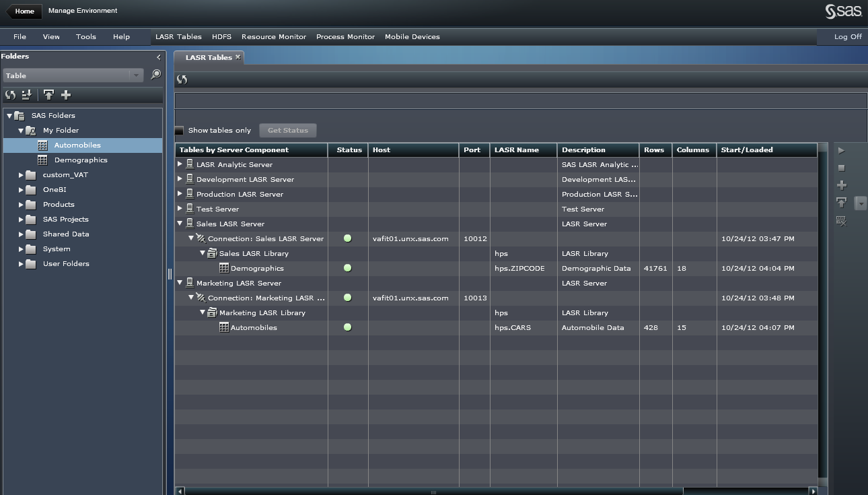The width and height of the screenshot is (868, 495).
Task: Click the plus icon on right side toolbar
Action: [x=841, y=185]
